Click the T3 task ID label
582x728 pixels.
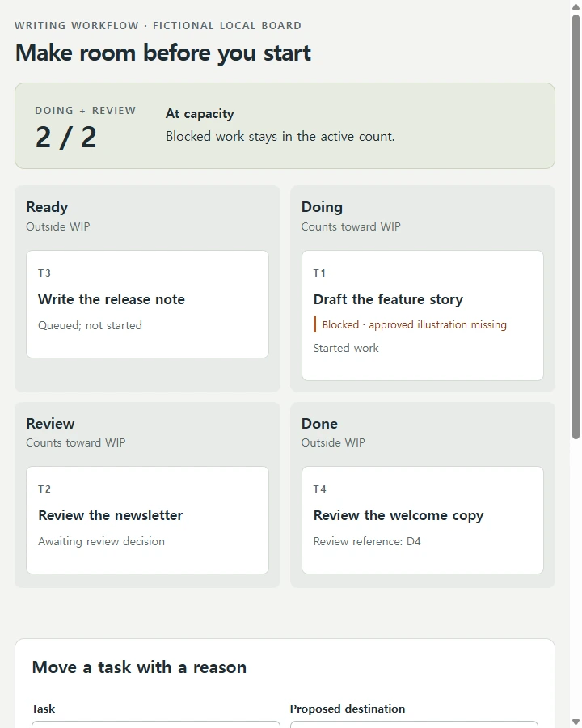point(44,273)
